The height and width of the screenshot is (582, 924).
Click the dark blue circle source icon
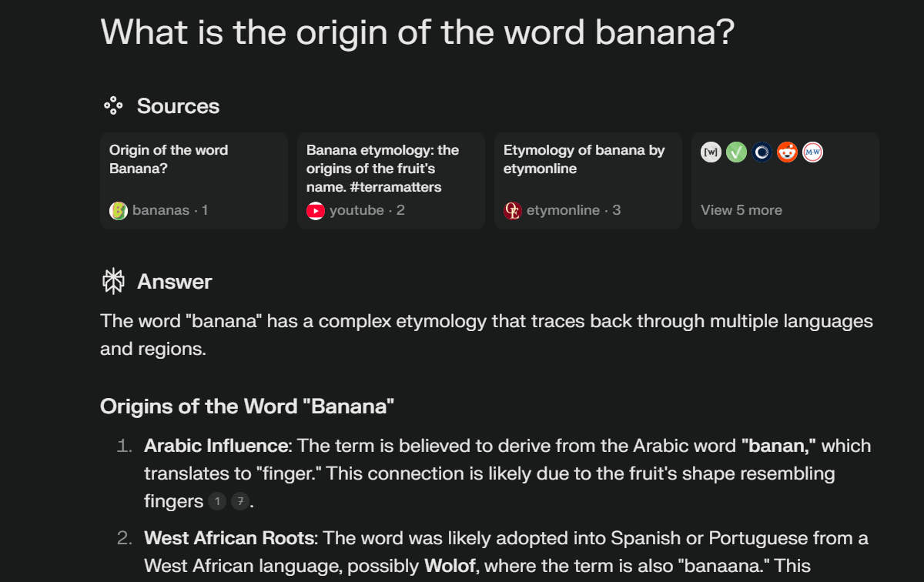pos(762,152)
